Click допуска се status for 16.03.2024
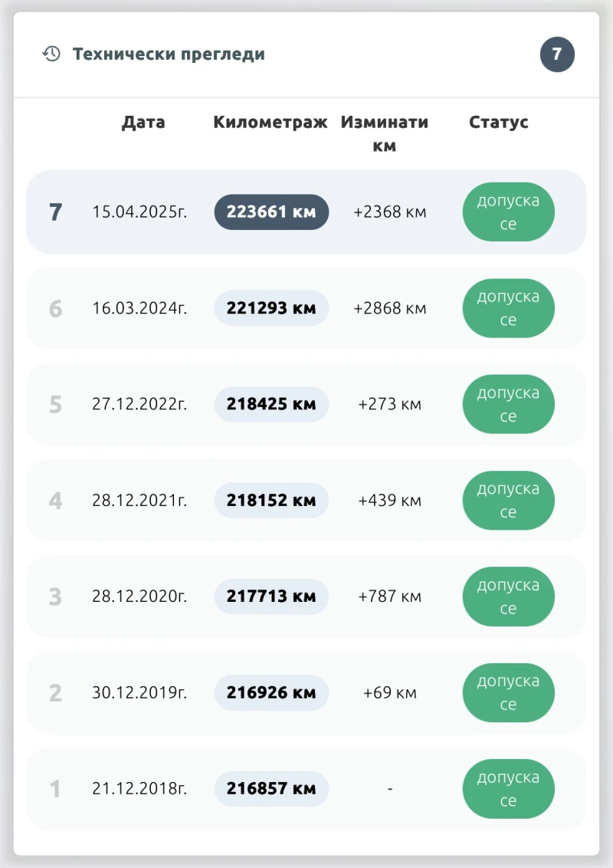The width and height of the screenshot is (613, 868). (x=508, y=308)
